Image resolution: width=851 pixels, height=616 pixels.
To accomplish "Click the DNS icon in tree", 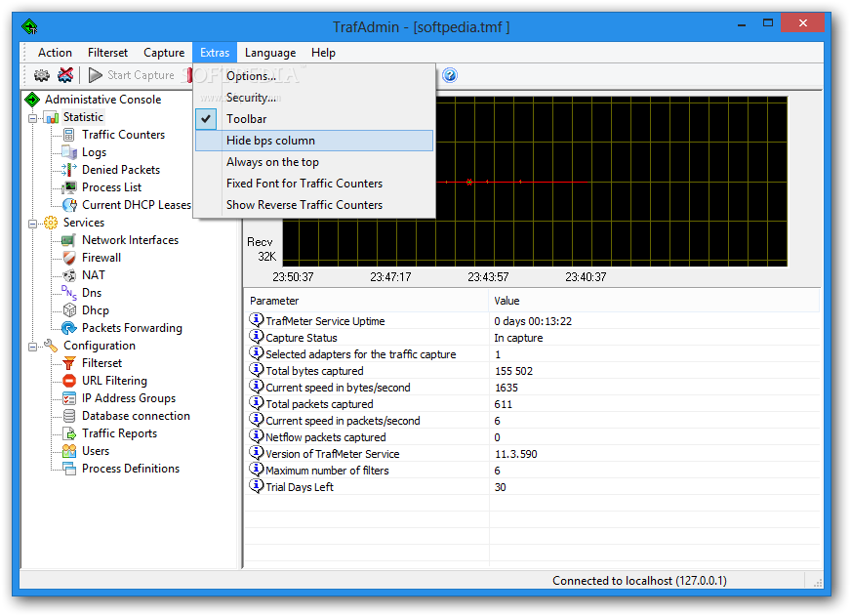I will pos(69,293).
